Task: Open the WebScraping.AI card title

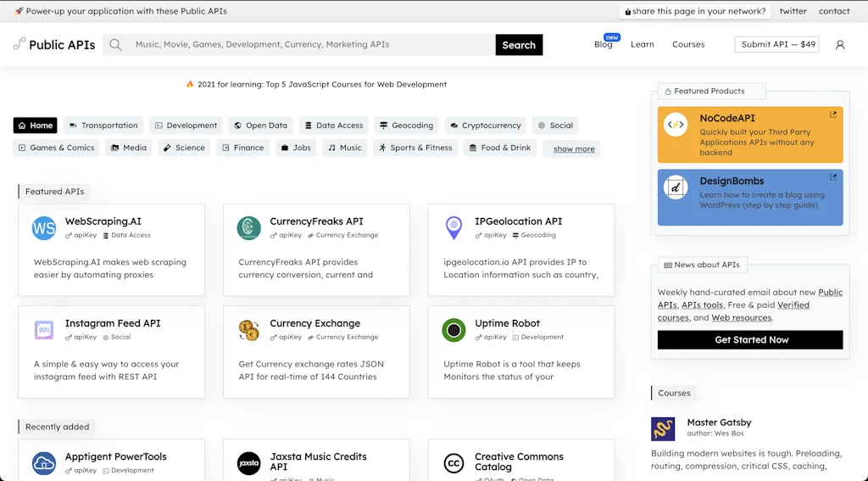Action: coord(103,221)
